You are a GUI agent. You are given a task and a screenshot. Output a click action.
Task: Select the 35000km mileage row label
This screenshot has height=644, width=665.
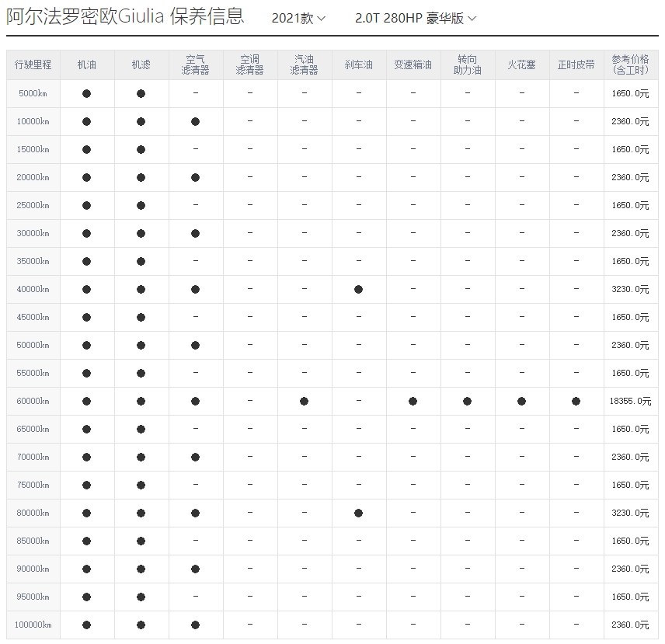pos(33,262)
